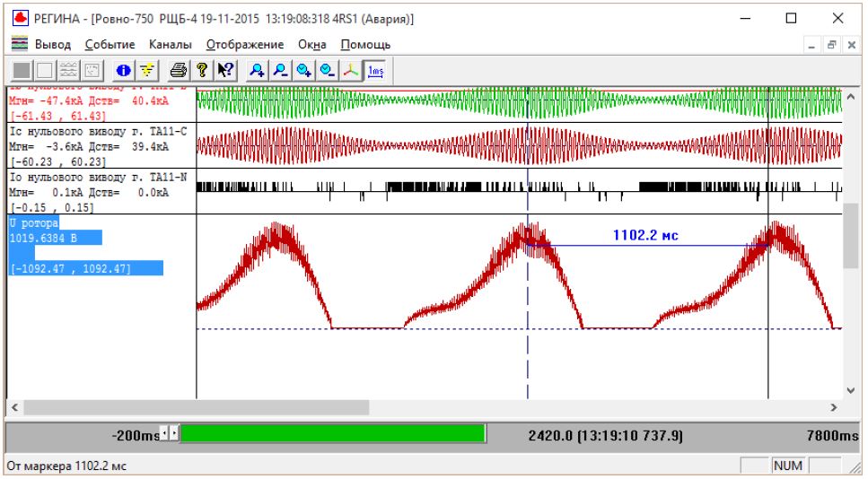Click the yellow lightning event icon
868x479 pixels.
pos(146,71)
